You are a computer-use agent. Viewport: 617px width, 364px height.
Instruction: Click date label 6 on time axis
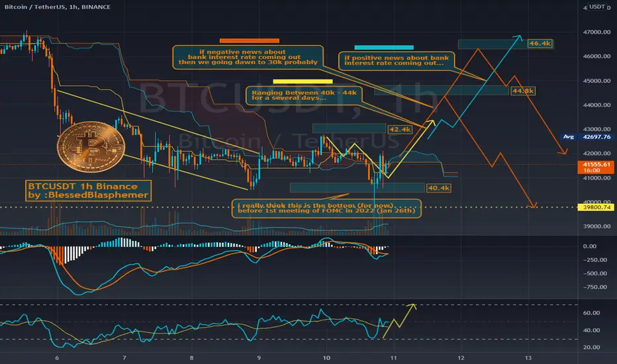pyautogui.click(x=57, y=357)
